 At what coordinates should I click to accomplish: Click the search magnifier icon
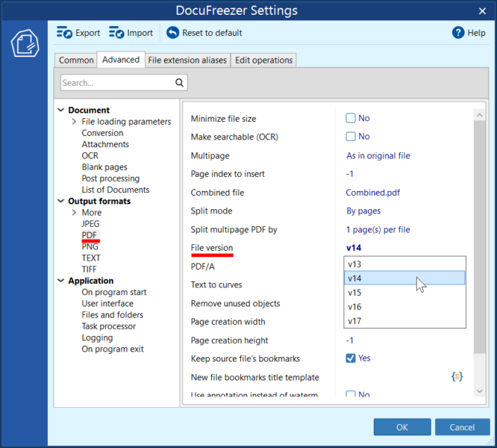point(179,83)
